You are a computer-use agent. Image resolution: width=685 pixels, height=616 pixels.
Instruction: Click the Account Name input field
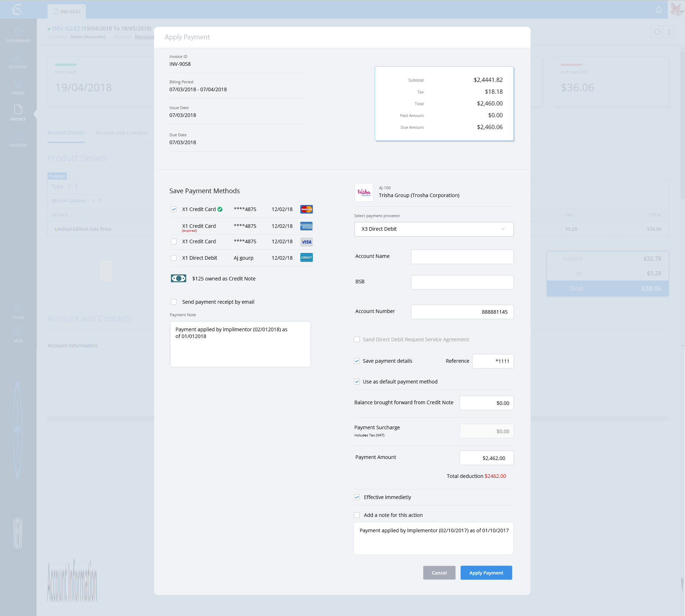(462, 257)
